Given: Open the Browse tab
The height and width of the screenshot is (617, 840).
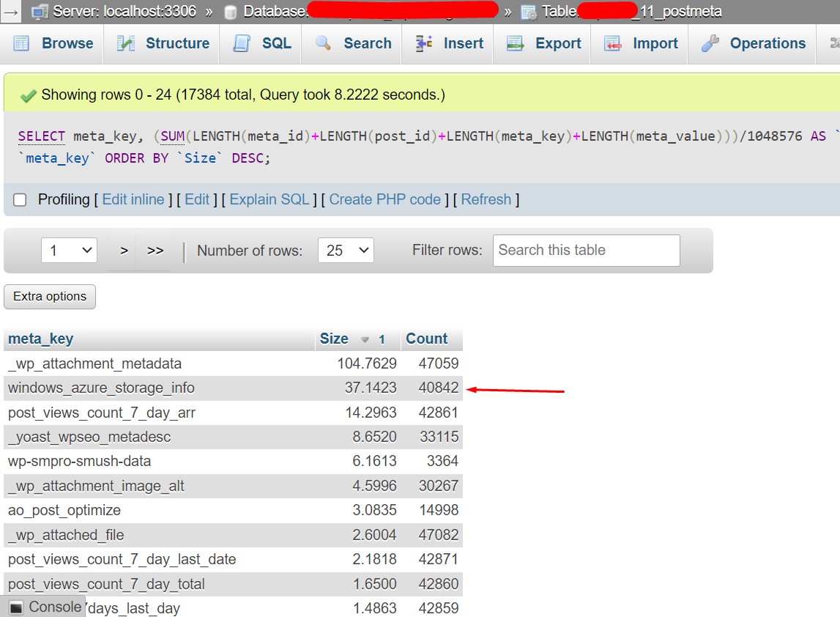Looking at the screenshot, I should tap(53, 43).
